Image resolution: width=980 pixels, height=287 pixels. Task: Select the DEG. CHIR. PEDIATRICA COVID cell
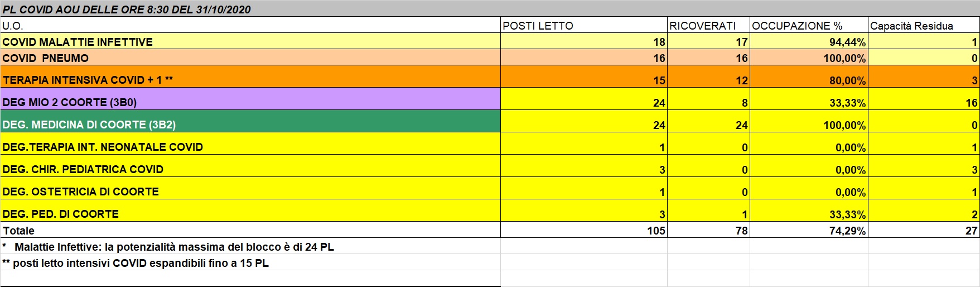click(83, 169)
